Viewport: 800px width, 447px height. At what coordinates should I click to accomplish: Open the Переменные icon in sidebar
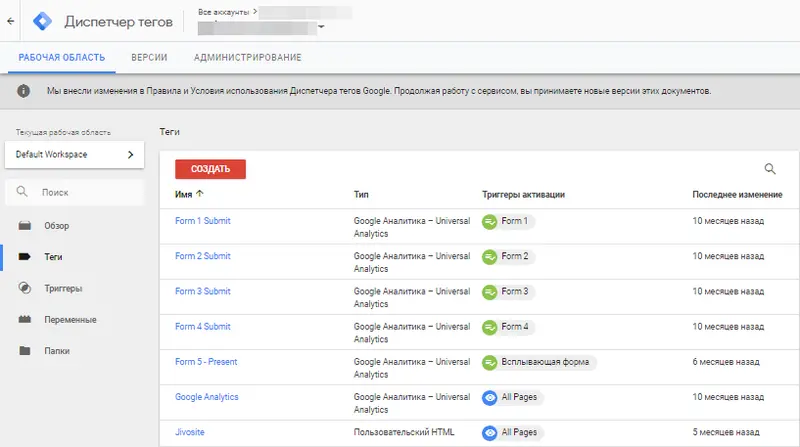coord(24,319)
